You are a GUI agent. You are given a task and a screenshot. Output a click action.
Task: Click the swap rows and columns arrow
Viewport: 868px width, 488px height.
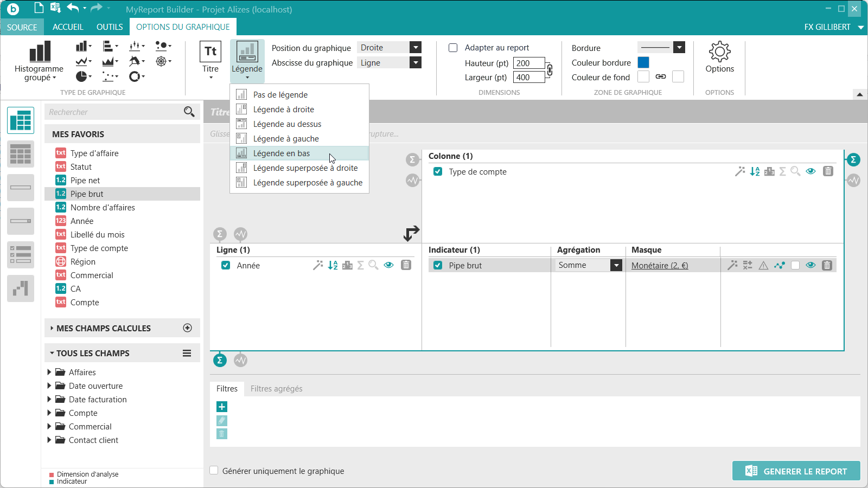coord(411,233)
